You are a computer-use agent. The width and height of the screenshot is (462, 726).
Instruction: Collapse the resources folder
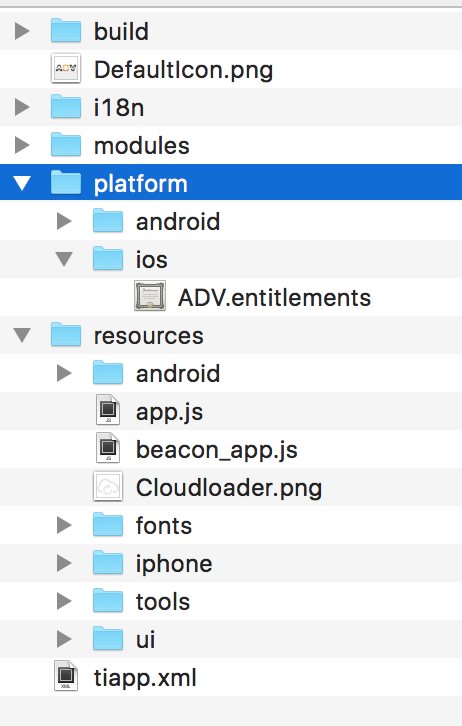[22, 335]
